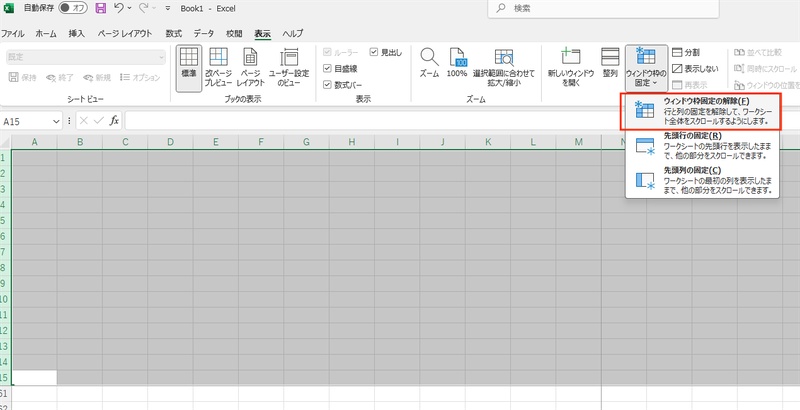Switch to the データ tab
This screenshot has width=800, height=410.
pos(204,34)
